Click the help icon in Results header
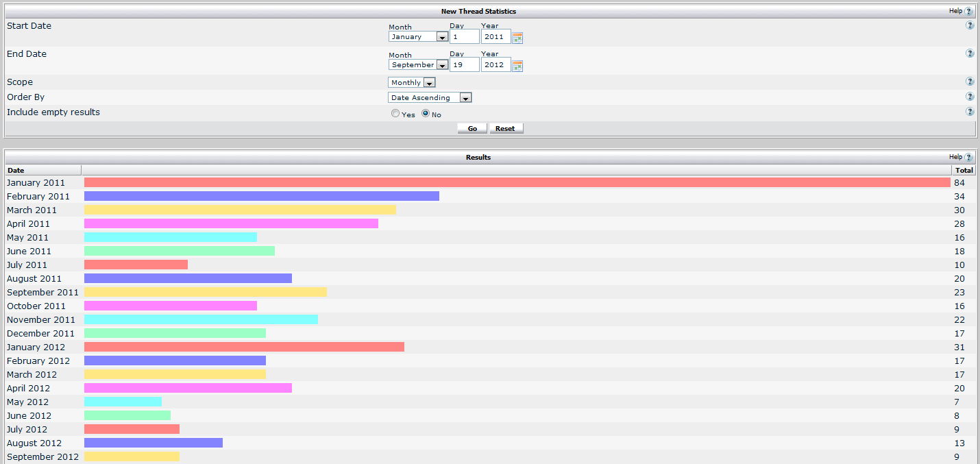The height and width of the screenshot is (464, 980). point(968,158)
